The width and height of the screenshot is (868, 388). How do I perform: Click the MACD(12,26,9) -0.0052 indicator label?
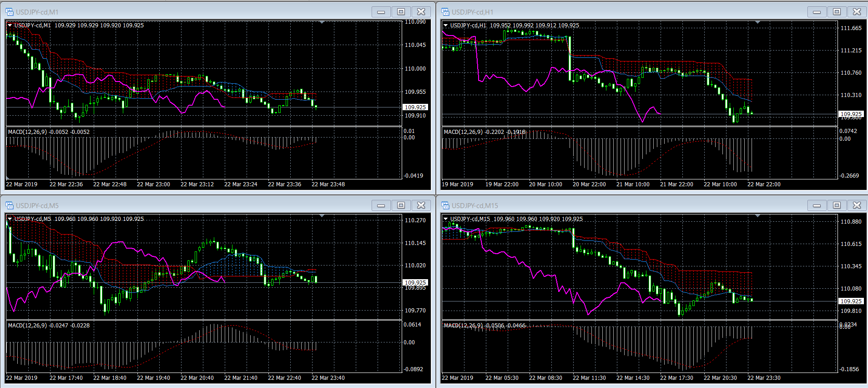click(x=49, y=132)
